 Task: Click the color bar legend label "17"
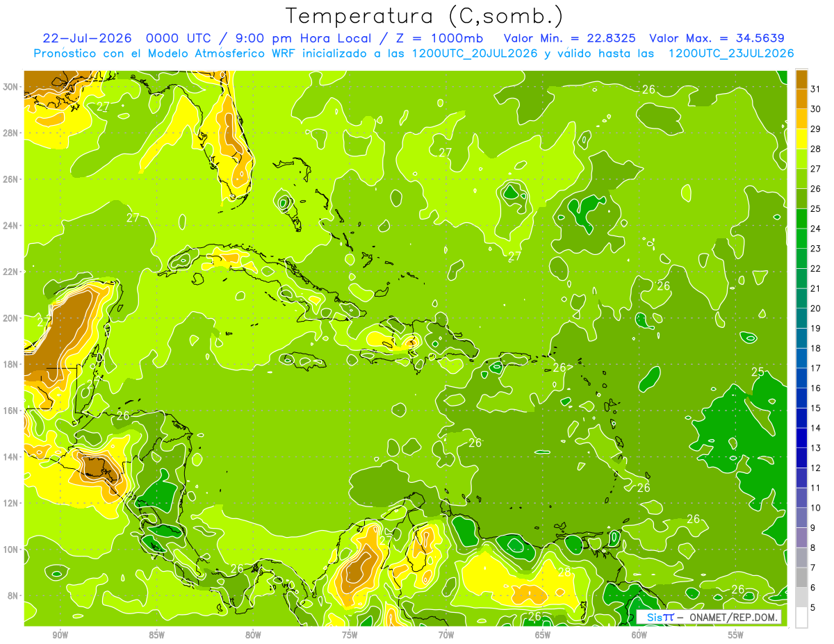tap(816, 369)
